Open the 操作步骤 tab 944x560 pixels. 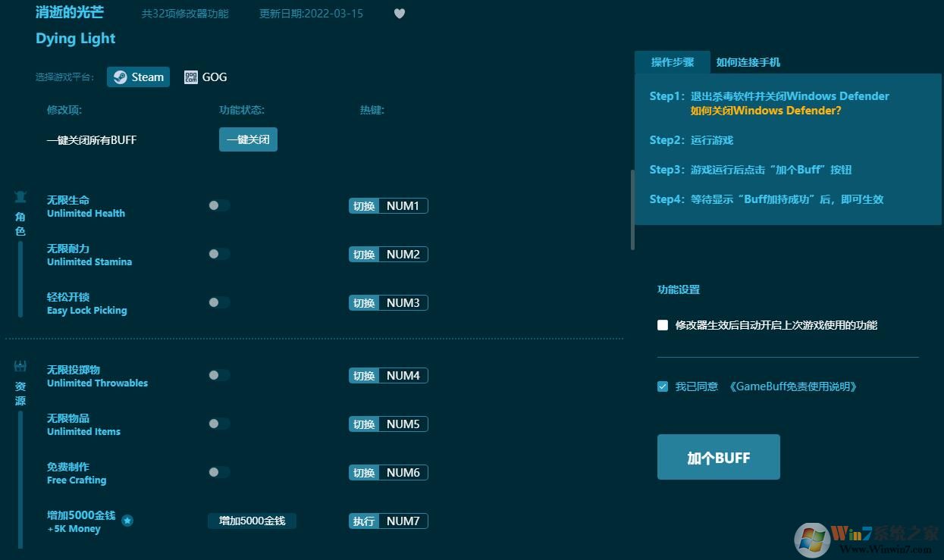pyautogui.click(x=672, y=62)
